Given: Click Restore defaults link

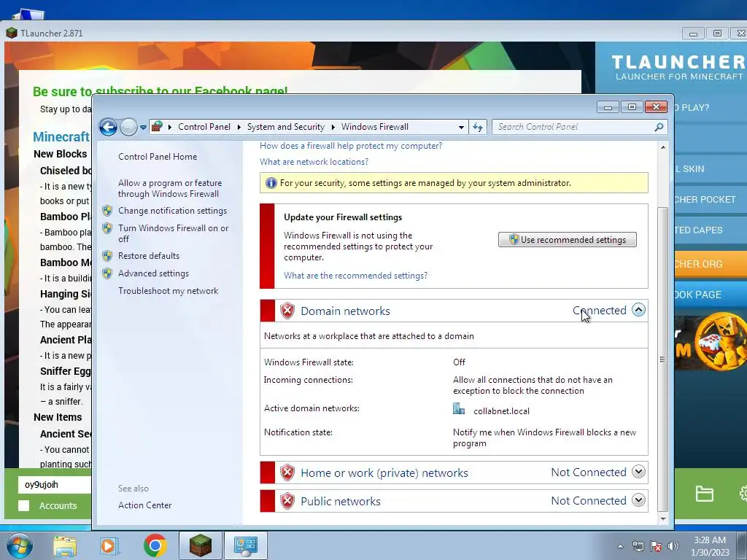Looking at the screenshot, I should [x=149, y=256].
